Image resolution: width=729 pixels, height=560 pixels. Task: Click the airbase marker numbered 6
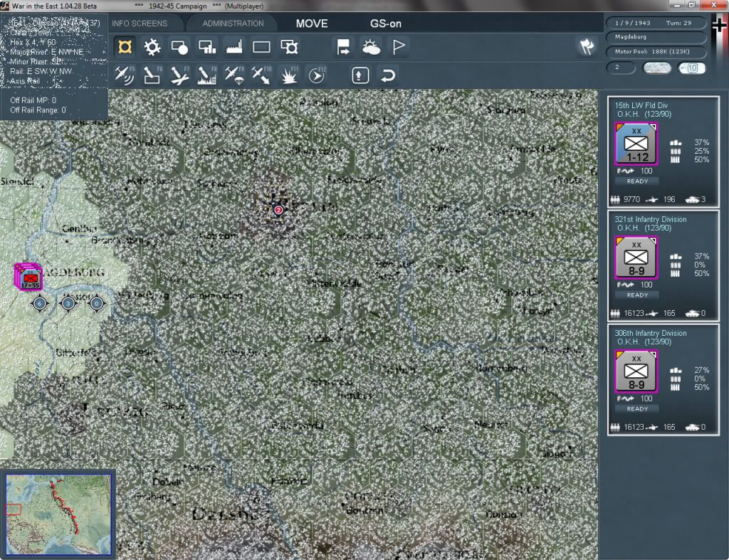(x=40, y=303)
